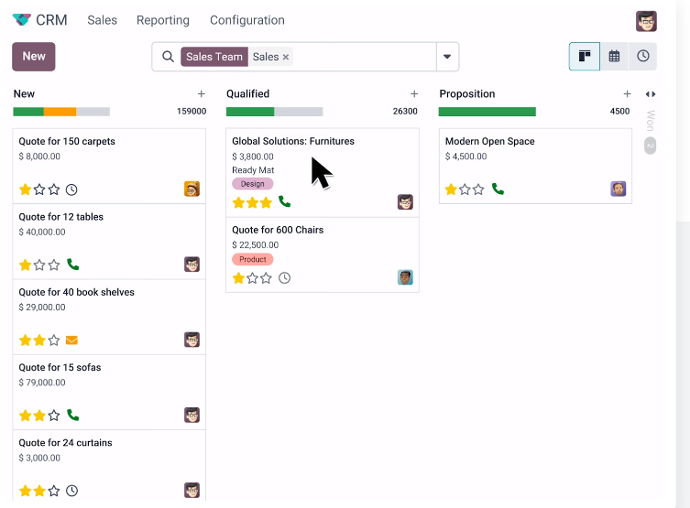Screen dimensions: 690x508
Task: Switch to activity clock view
Action: tap(643, 57)
